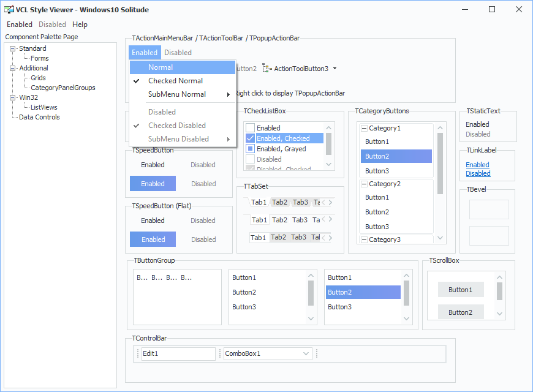This screenshot has width=533, height=392.
Task: Open the ComboBox1 dropdown
Action: point(306,353)
